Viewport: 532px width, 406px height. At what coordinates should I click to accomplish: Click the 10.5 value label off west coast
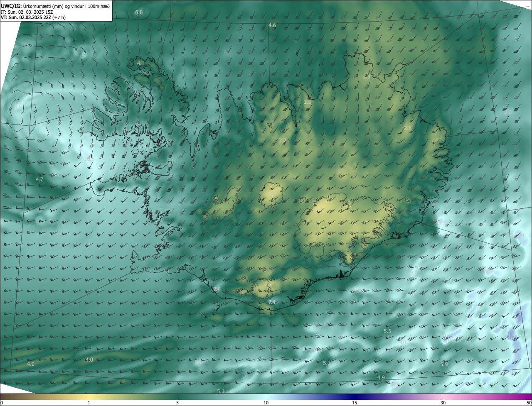(89, 159)
